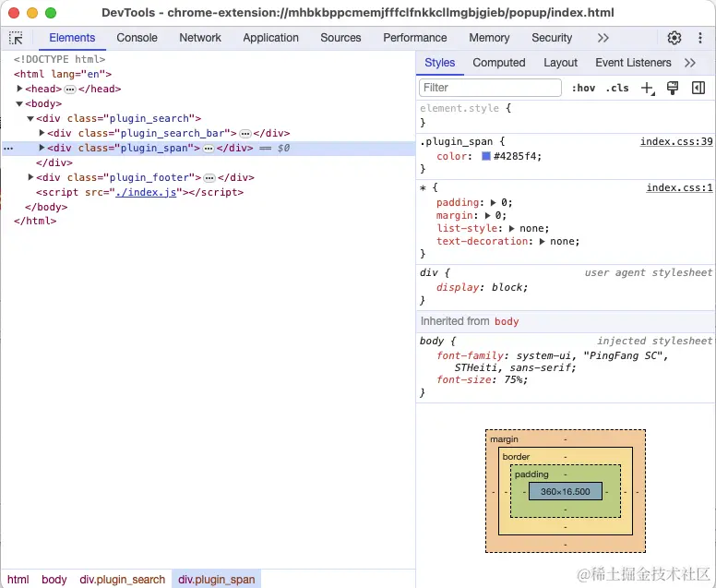Click ellipsis badge in plugin_search_bar row
The width and height of the screenshot is (716, 588).
(245, 134)
